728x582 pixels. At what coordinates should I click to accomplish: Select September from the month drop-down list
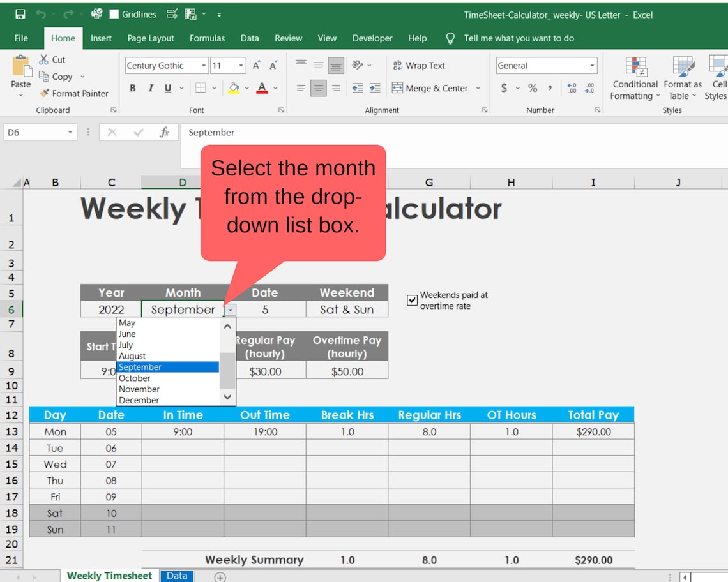[x=140, y=367]
